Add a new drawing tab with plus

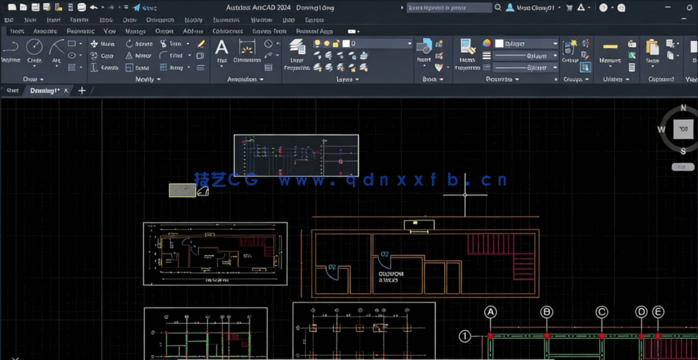[x=81, y=90]
